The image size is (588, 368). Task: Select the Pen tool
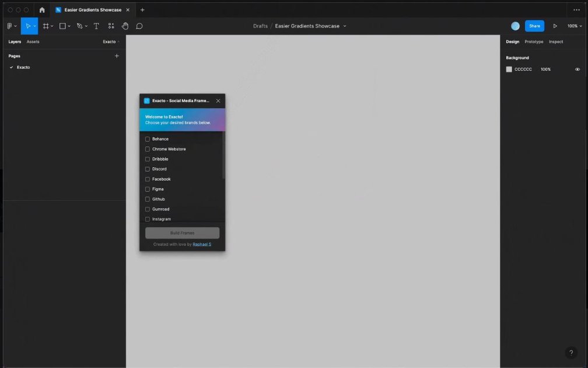(79, 26)
